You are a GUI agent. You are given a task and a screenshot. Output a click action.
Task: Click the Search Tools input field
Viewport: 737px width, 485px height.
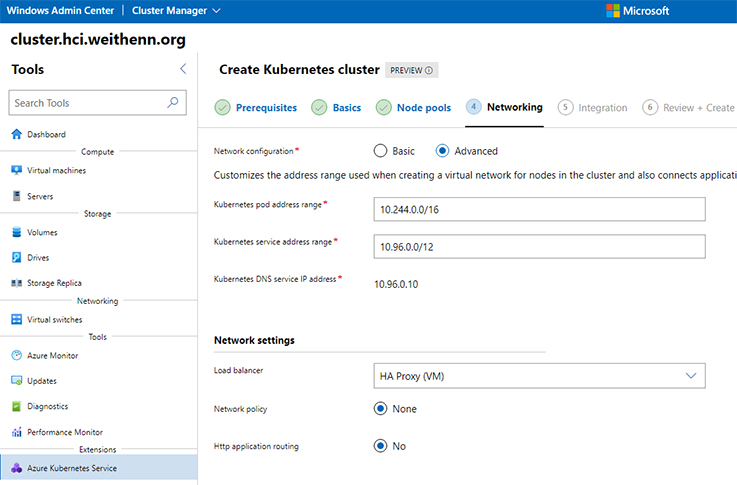click(x=97, y=102)
